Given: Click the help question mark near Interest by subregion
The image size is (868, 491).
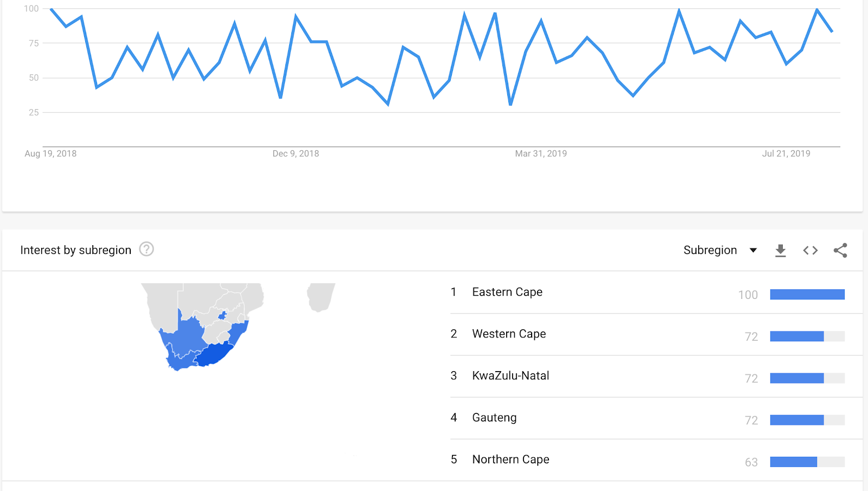Looking at the screenshot, I should tap(145, 250).
